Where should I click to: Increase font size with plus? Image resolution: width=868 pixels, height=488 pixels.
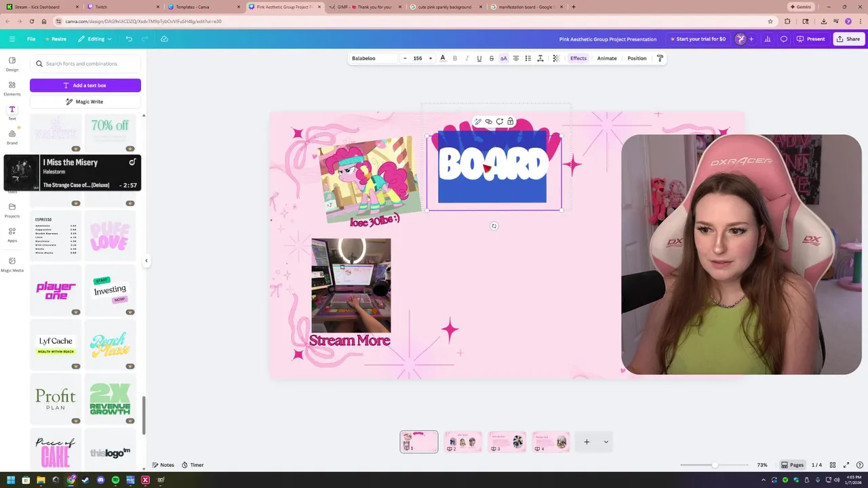tap(430, 58)
